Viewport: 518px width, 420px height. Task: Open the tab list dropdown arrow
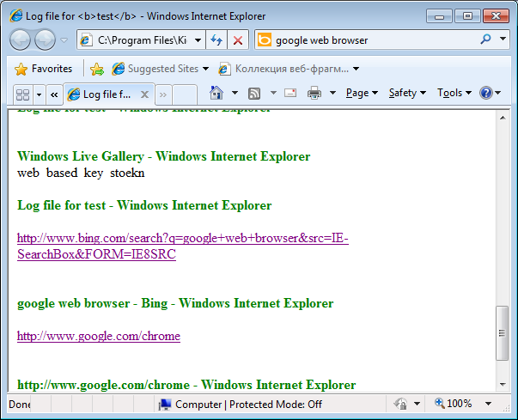tap(39, 94)
